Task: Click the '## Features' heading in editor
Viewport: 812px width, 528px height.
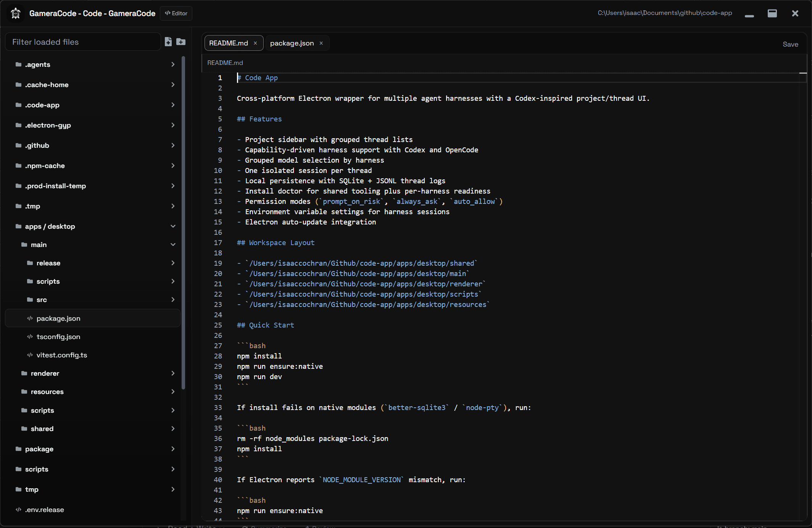Action: [259, 119]
